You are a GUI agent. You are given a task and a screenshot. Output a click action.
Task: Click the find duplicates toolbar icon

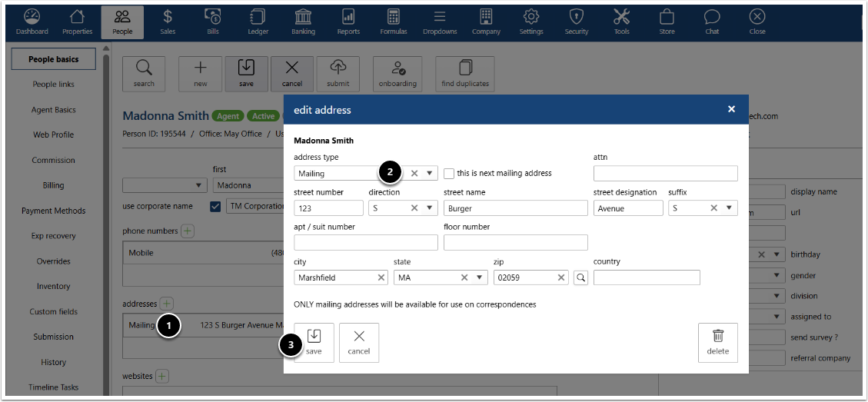coord(464,74)
